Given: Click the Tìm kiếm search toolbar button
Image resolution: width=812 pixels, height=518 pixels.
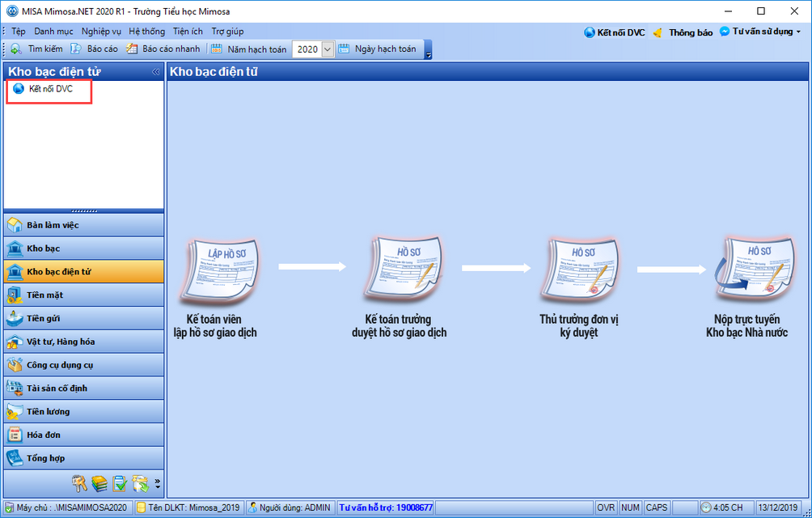Looking at the screenshot, I should point(36,49).
